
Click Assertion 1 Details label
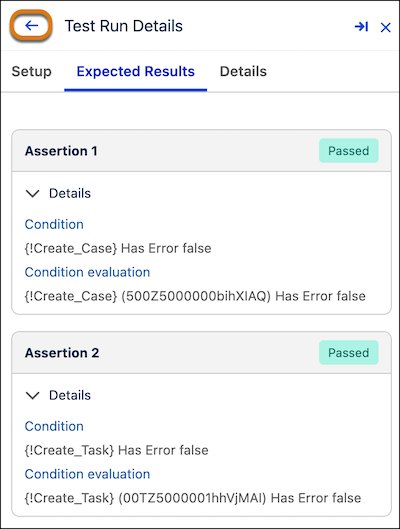[70, 193]
